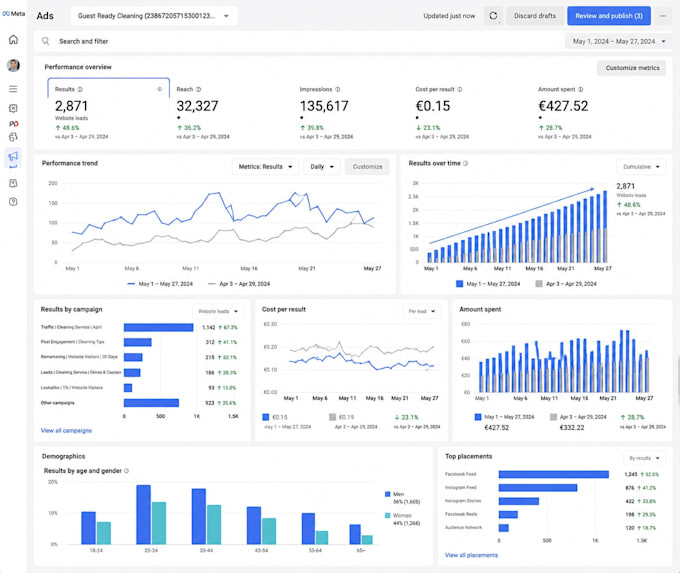Click info icon next to Impressions
This screenshot has width=680, height=573.
337,89
